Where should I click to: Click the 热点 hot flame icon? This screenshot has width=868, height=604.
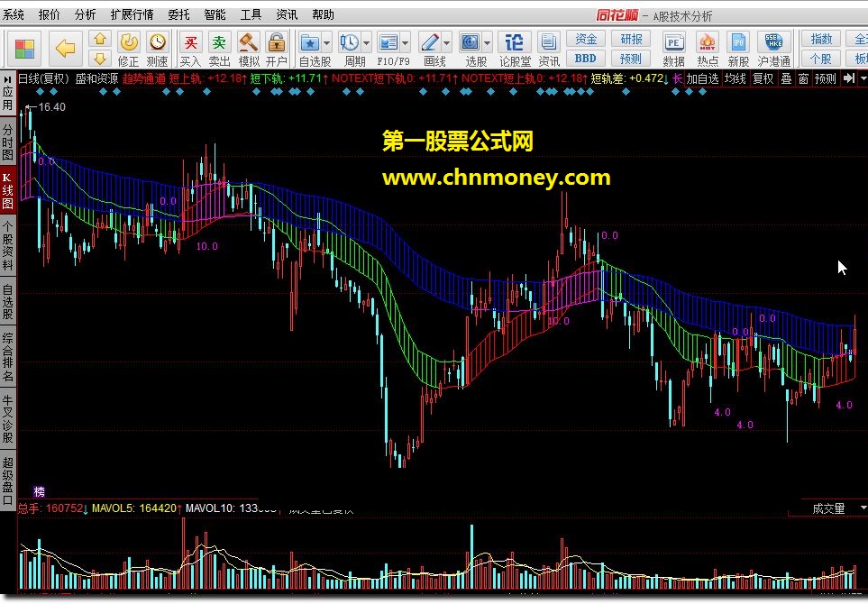click(707, 42)
